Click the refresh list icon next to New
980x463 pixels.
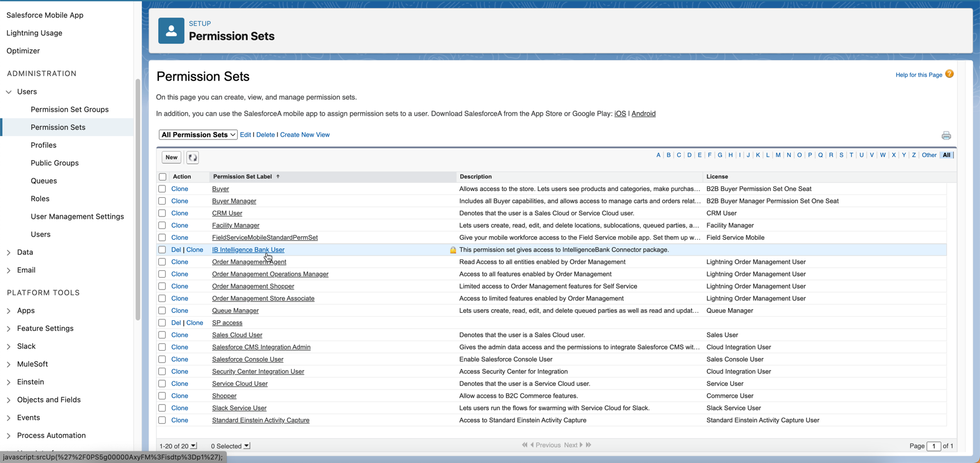[x=193, y=158]
